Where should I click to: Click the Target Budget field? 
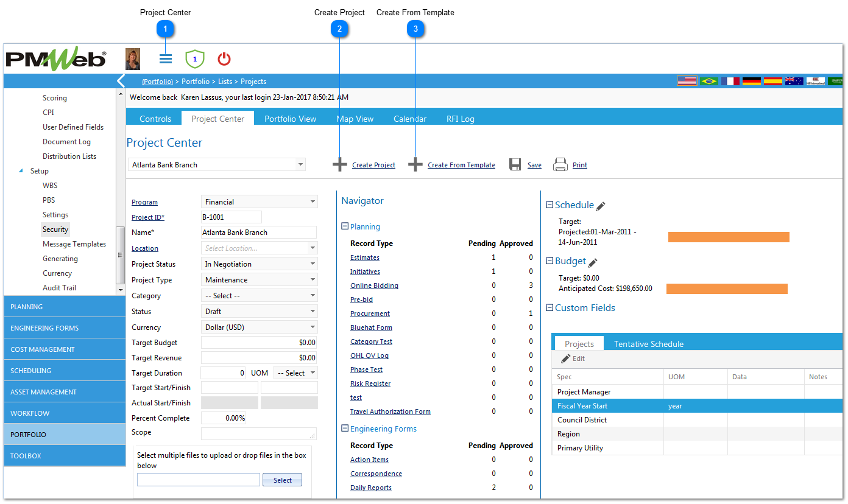(x=259, y=343)
